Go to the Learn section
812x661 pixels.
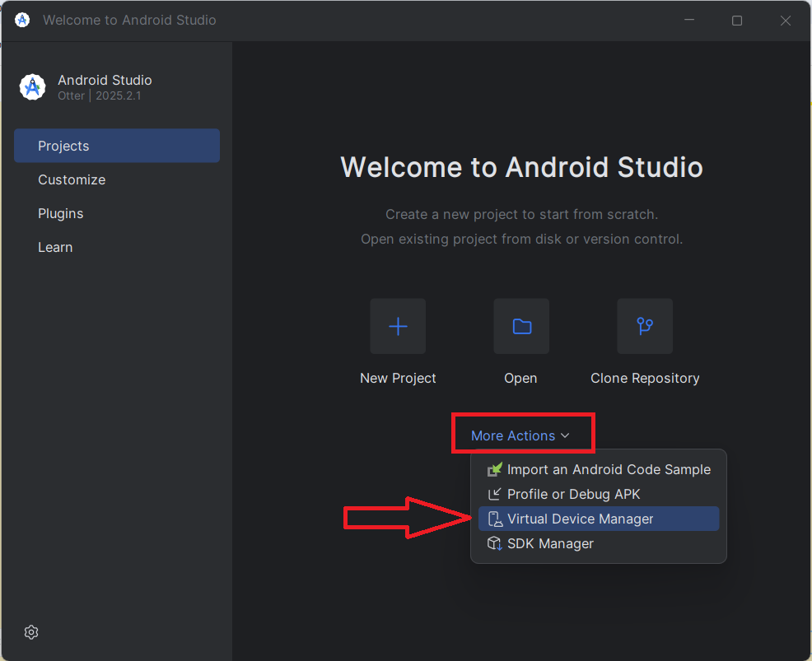click(55, 247)
